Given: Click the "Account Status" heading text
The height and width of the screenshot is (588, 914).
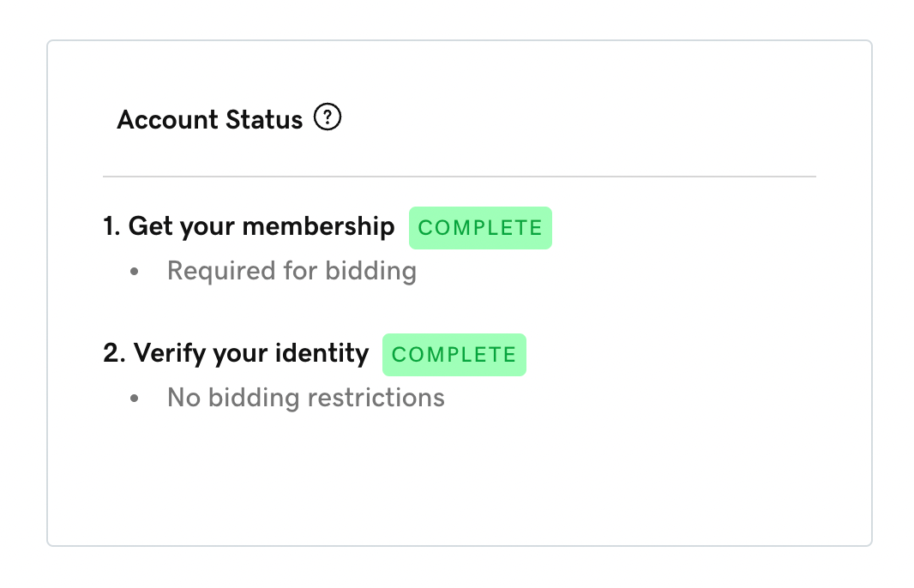Looking at the screenshot, I should (x=209, y=120).
